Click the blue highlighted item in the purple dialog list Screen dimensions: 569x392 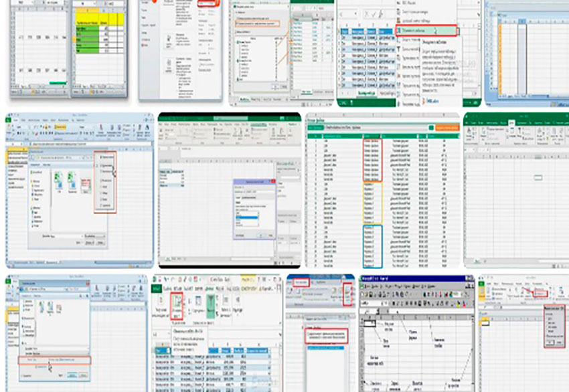click(x=248, y=218)
